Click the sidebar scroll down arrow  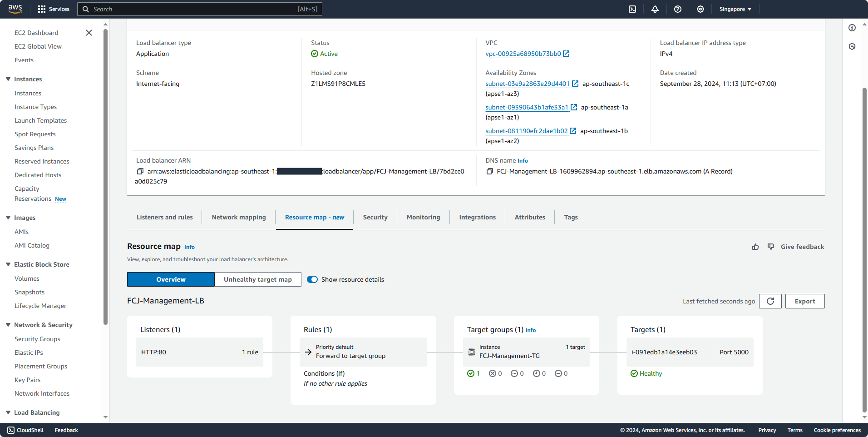106,417
